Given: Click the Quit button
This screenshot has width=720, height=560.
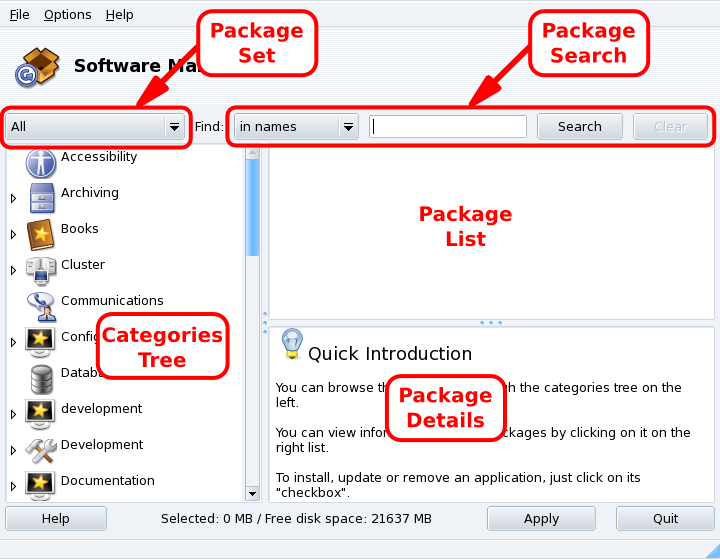Looking at the screenshot, I should click(x=665, y=519).
